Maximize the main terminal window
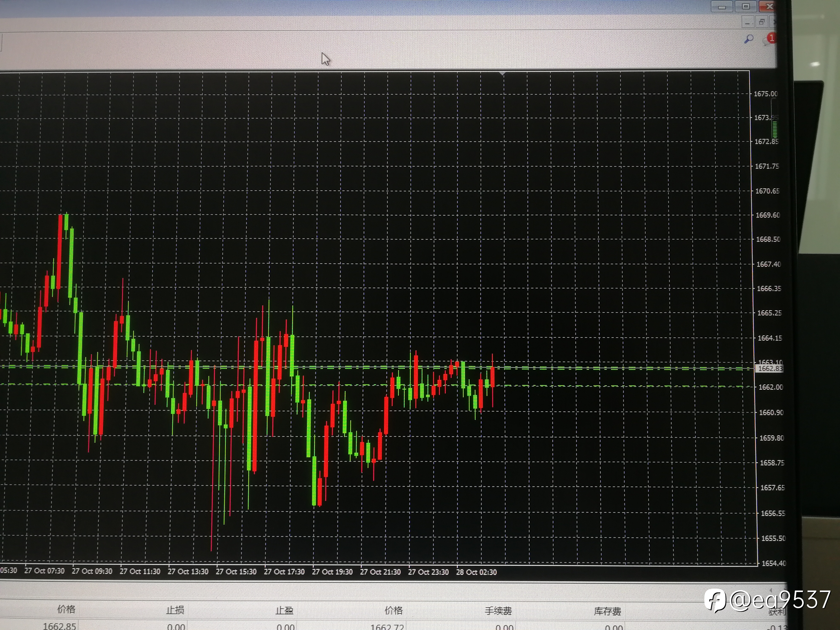 click(746, 6)
